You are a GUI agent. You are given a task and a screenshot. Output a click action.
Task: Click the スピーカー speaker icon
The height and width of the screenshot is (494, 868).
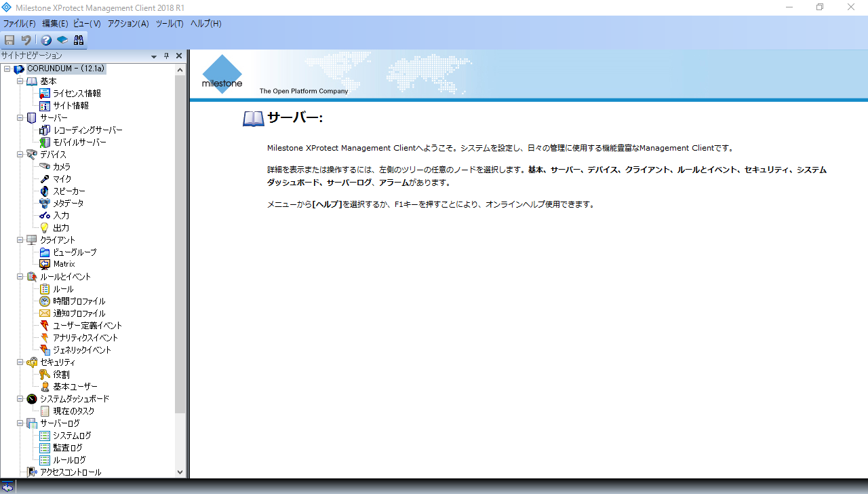(45, 191)
